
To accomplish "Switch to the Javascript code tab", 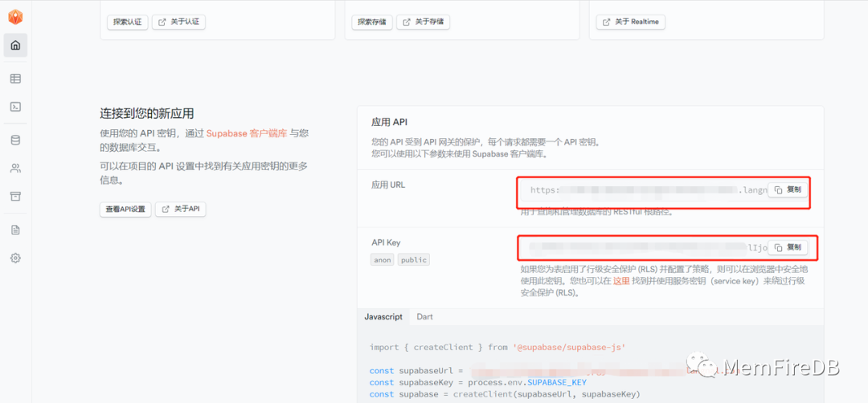I will click(x=383, y=317).
